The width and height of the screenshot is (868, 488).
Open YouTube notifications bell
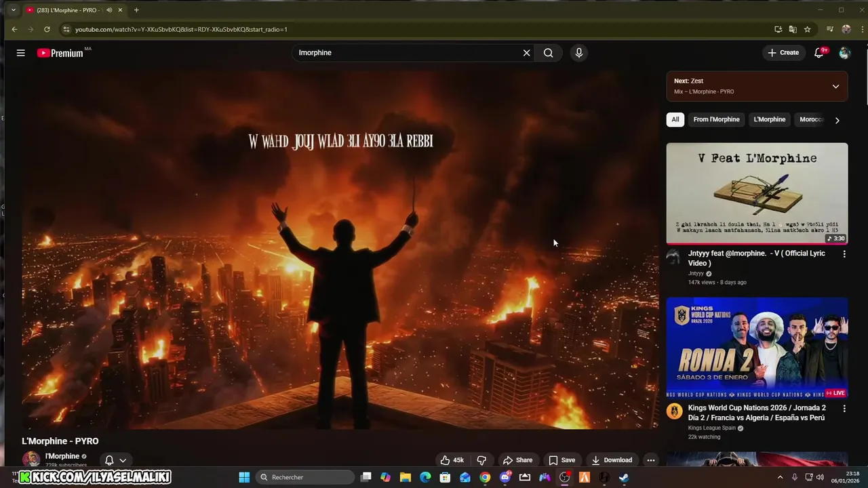819,53
